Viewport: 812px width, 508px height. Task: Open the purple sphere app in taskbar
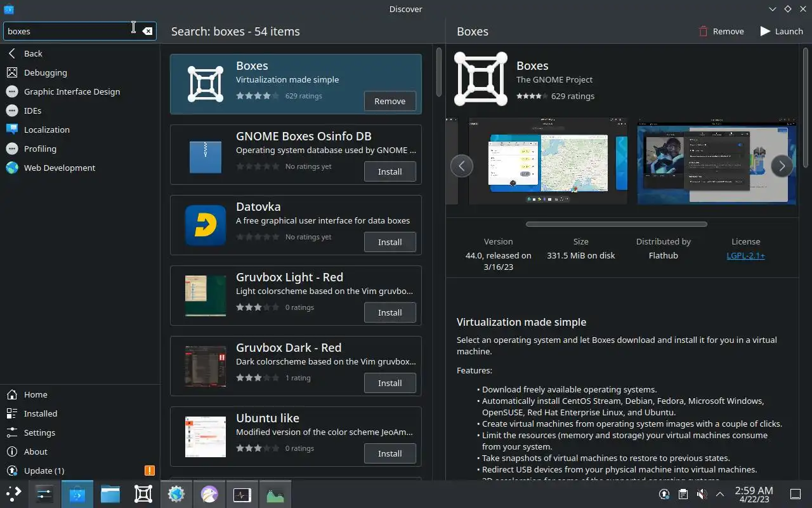pos(209,494)
